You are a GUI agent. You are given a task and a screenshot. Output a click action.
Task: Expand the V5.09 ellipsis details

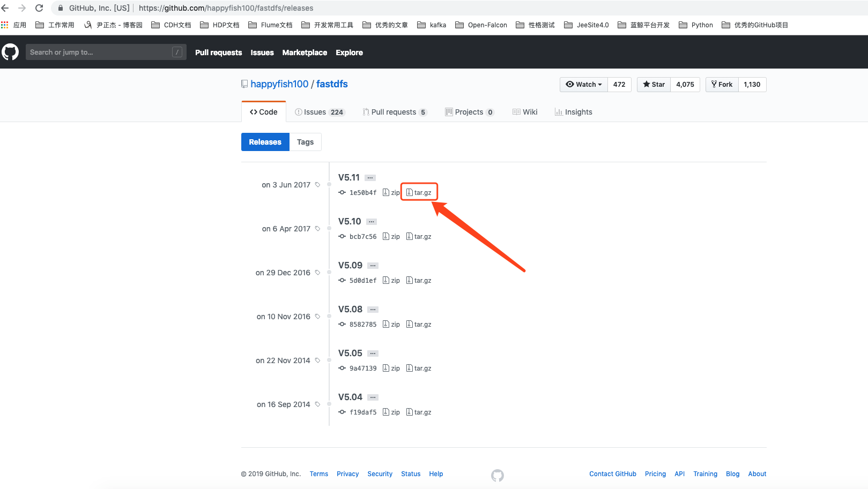pyautogui.click(x=373, y=266)
